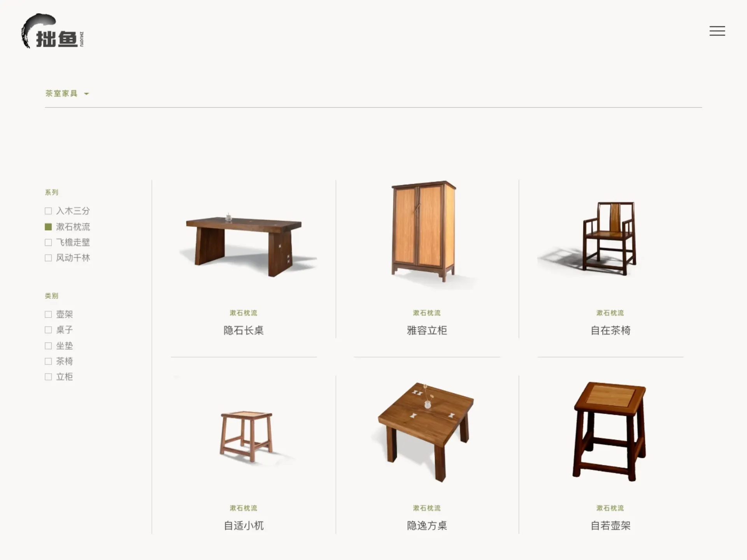
Task: Open the hamburger menu icon
Action: [717, 31]
